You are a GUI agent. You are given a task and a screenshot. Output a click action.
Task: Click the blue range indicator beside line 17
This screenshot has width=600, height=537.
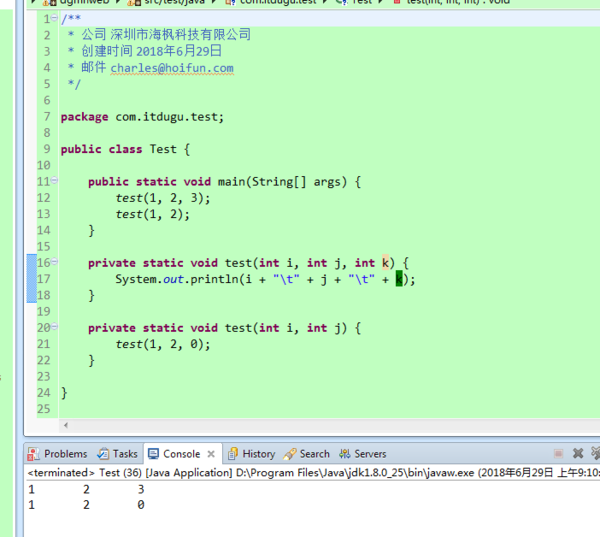pos(32,279)
